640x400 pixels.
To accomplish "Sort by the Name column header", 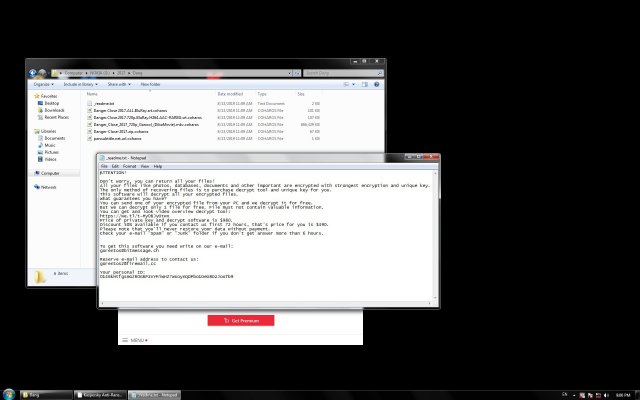I will pos(92,94).
